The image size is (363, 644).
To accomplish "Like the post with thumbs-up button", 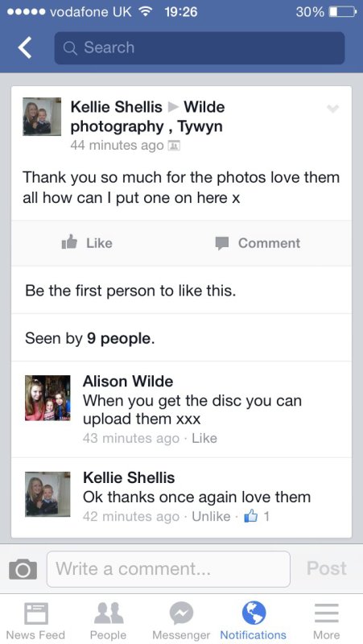I will [x=87, y=243].
